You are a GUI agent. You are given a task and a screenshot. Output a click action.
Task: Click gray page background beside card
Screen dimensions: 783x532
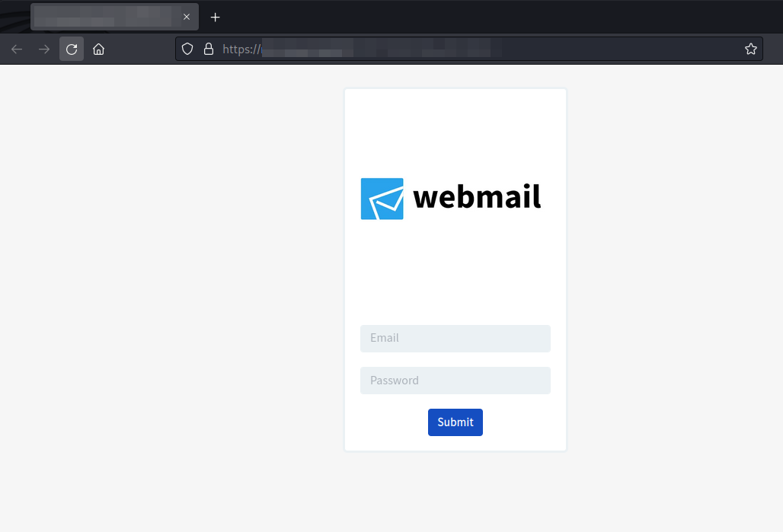coord(170,299)
